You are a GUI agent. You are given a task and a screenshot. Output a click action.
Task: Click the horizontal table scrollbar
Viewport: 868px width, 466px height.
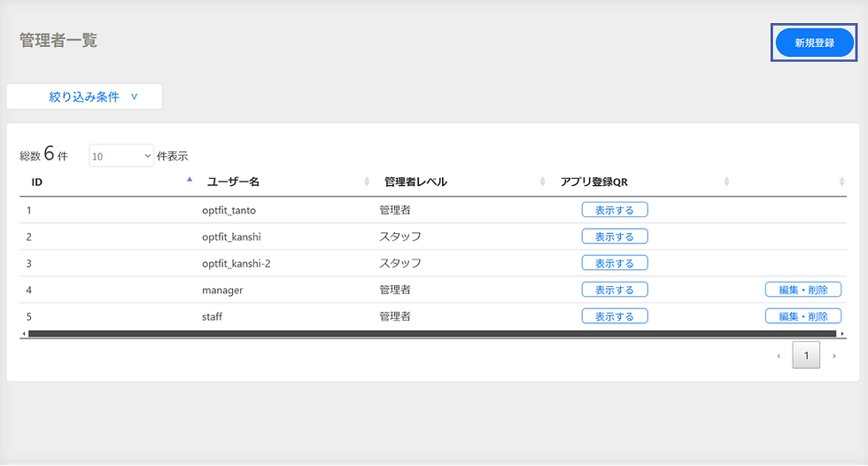click(431, 333)
